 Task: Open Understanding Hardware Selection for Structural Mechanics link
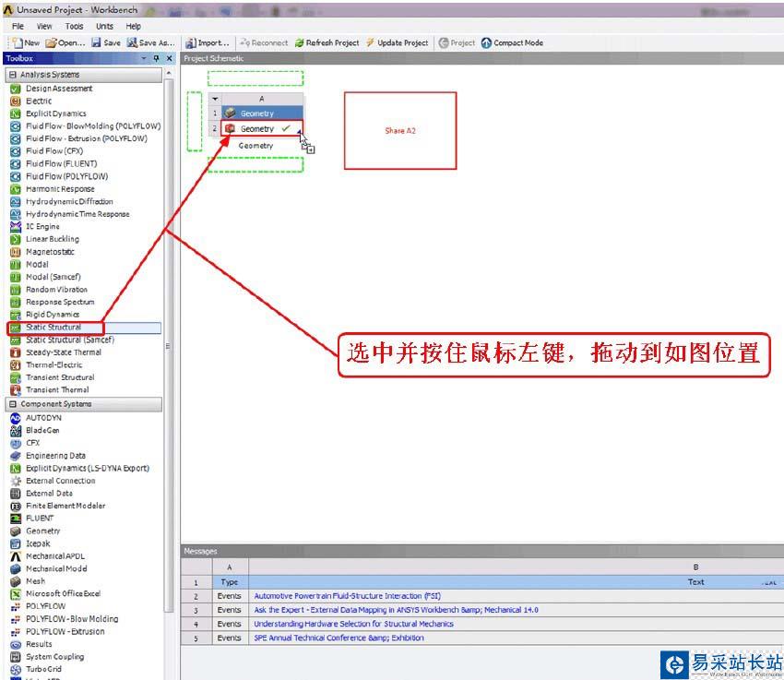point(353,624)
